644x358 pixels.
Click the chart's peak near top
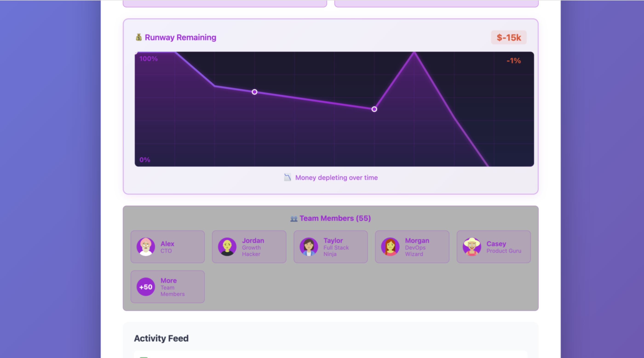[x=414, y=53]
